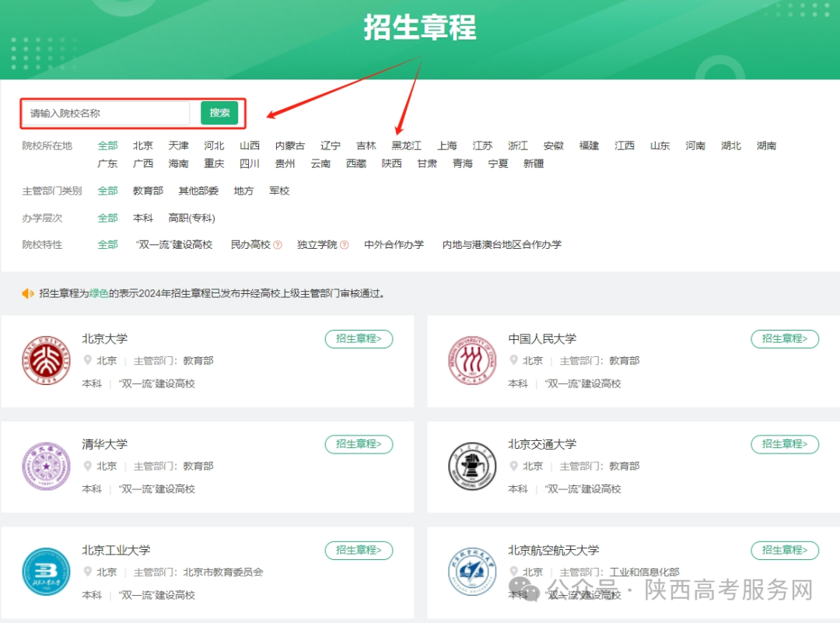Open 招生章程 for 北京航空航天大学
The width and height of the screenshot is (840, 623).
(x=785, y=550)
